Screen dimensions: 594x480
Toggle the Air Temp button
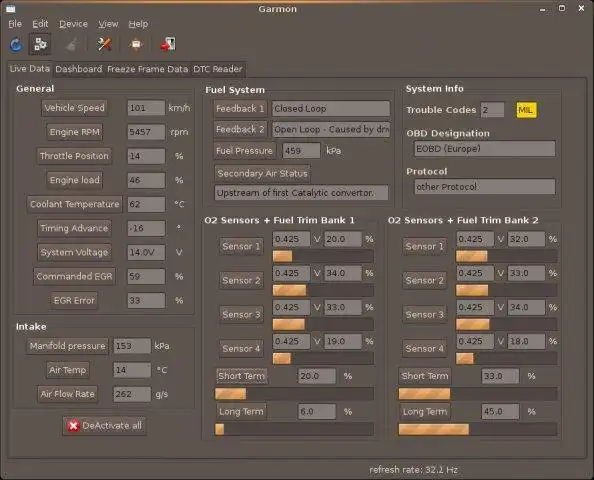point(67,370)
